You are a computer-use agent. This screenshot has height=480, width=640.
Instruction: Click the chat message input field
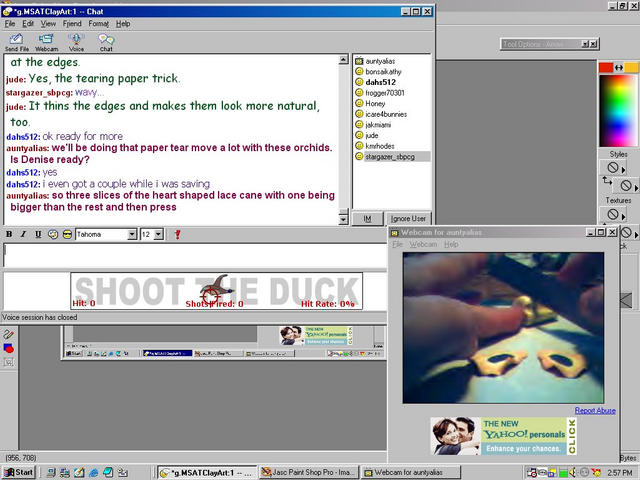[x=195, y=256]
